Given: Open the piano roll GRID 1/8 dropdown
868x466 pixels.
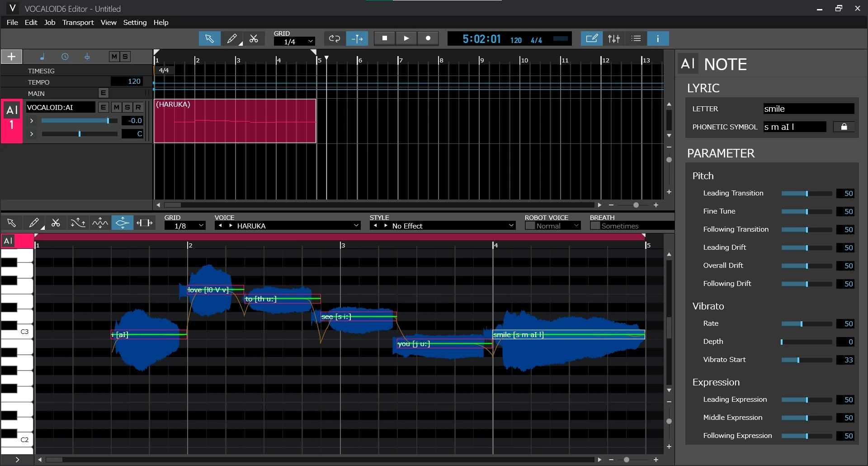Looking at the screenshot, I should pos(185,226).
